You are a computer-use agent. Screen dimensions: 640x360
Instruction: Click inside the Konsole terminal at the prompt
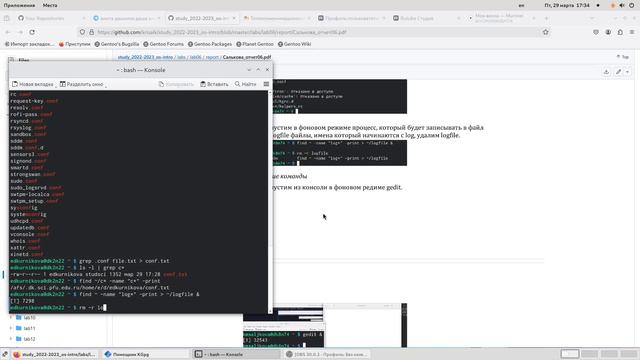(104, 307)
